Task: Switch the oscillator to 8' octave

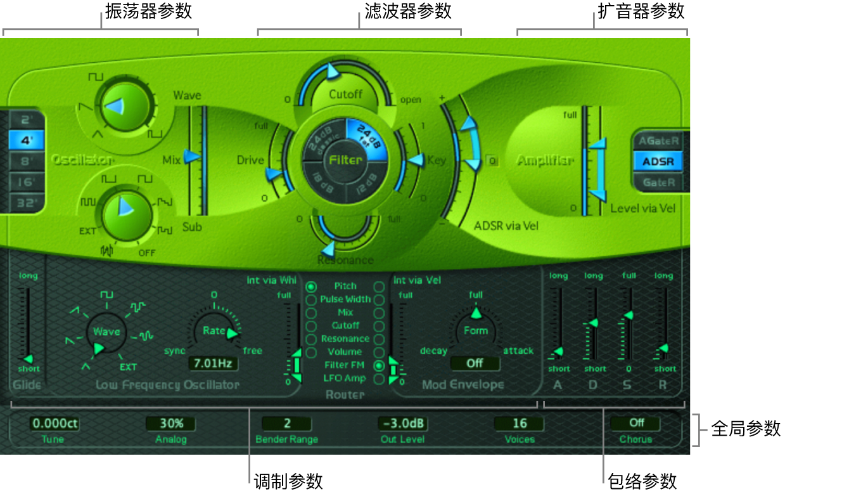Action: 27,161
